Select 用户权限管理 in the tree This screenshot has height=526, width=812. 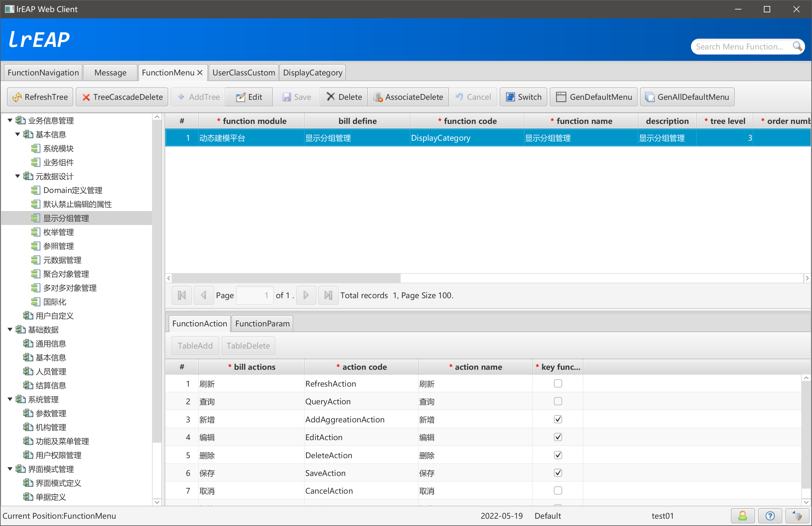(x=59, y=455)
